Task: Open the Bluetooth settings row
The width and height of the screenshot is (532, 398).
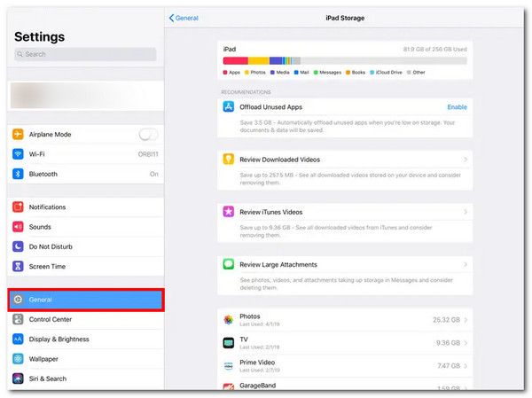Action: [x=85, y=174]
